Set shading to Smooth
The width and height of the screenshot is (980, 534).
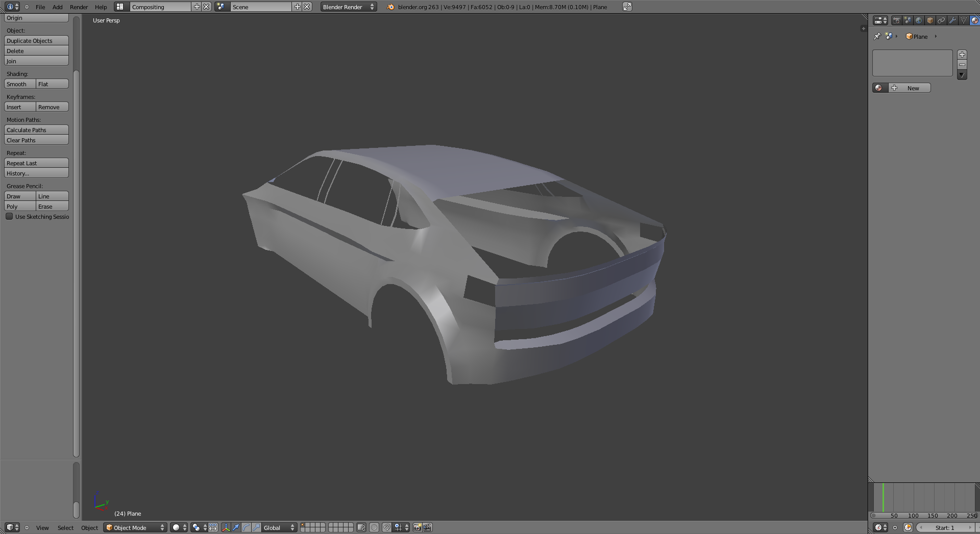(20, 84)
